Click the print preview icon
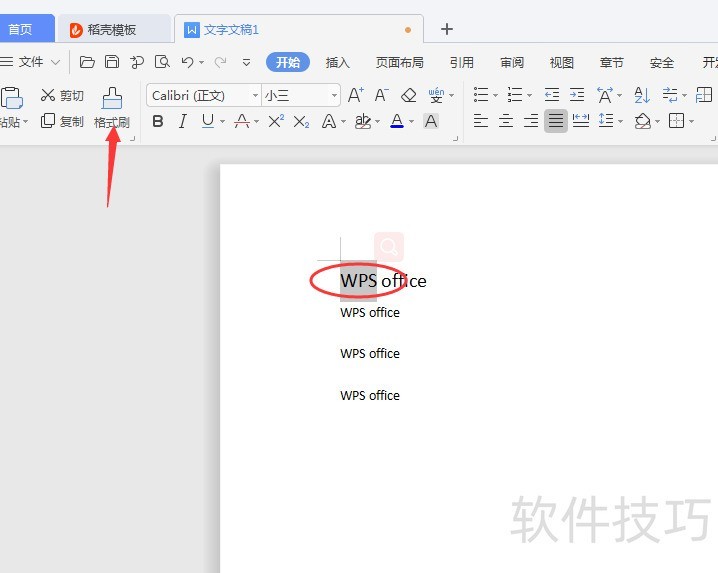Screen dimensions: 718x573 [x=162, y=62]
